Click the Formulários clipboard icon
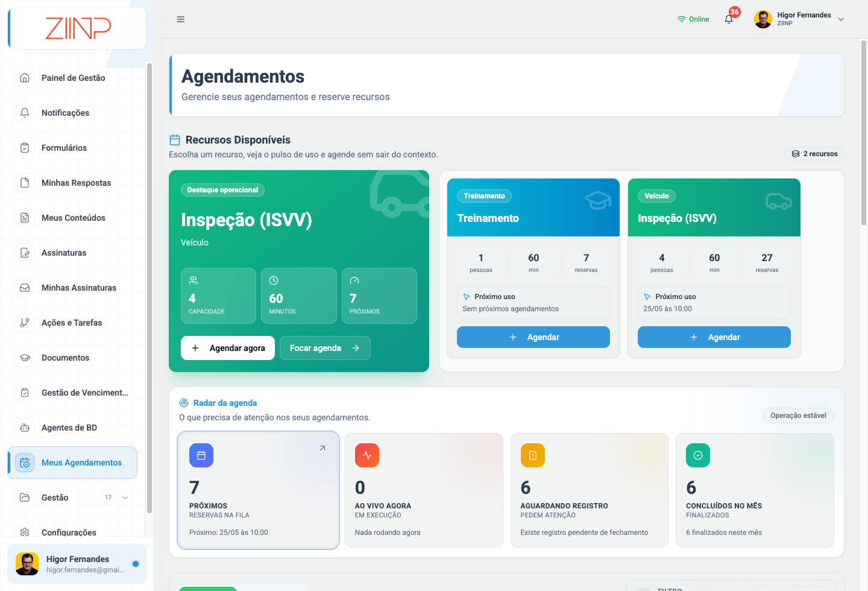 click(x=25, y=148)
